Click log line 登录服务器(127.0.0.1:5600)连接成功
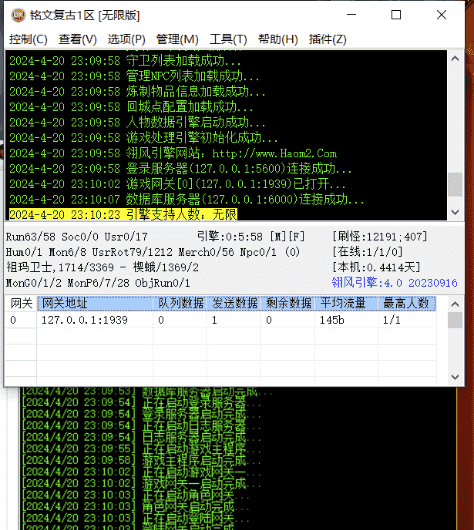474x530 pixels. [180, 168]
